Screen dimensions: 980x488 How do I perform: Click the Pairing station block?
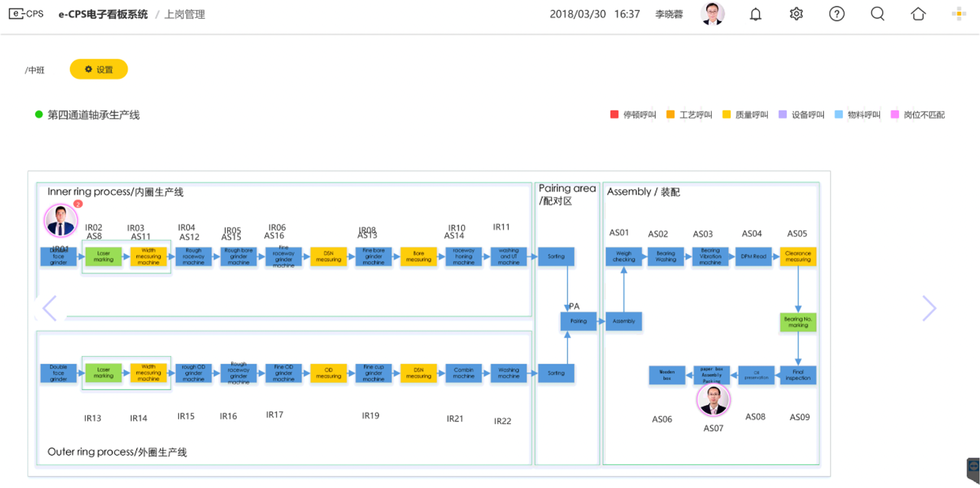pos(578,321)
